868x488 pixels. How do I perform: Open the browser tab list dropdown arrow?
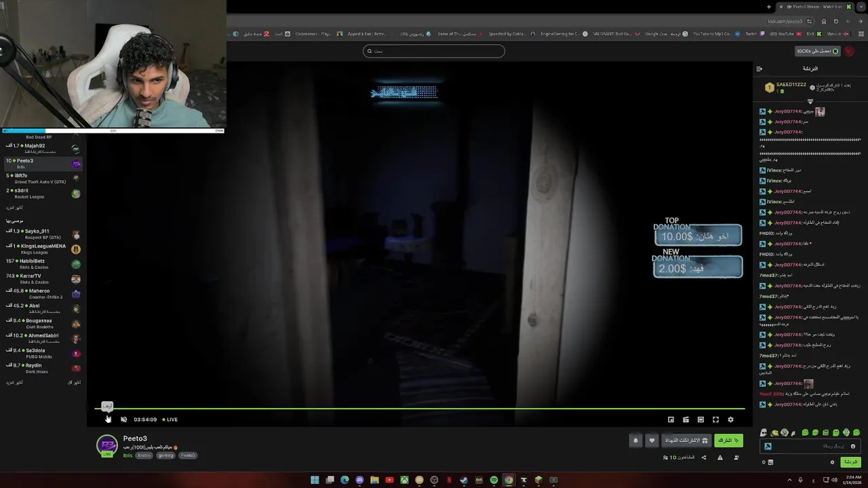pyautogui.click(x=862, y=7)
